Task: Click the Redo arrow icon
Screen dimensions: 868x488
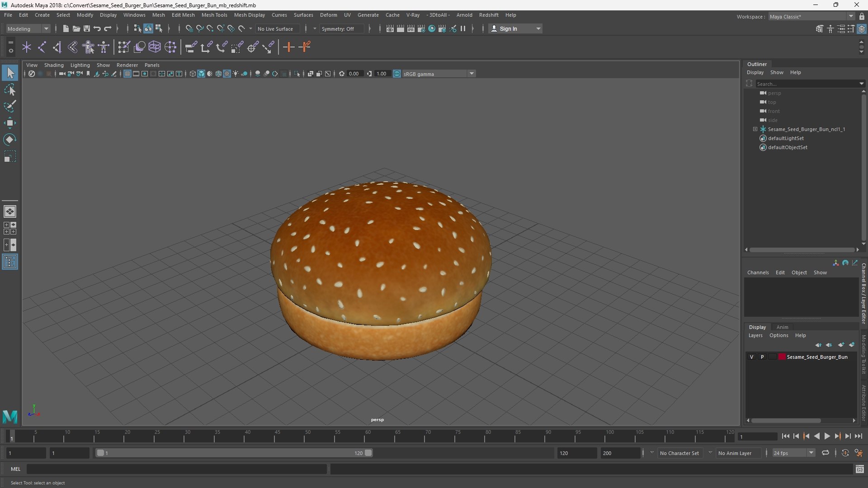Action: (108, 28)
